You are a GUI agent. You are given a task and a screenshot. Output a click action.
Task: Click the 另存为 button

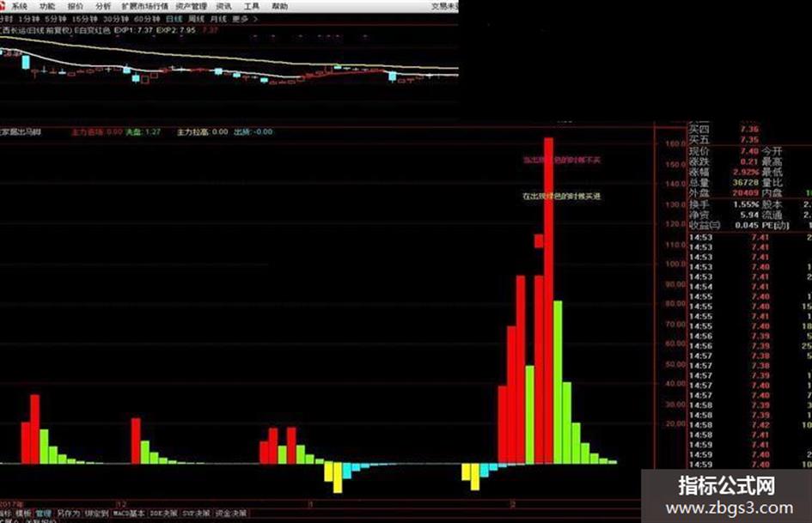click(x=69, y=514)
